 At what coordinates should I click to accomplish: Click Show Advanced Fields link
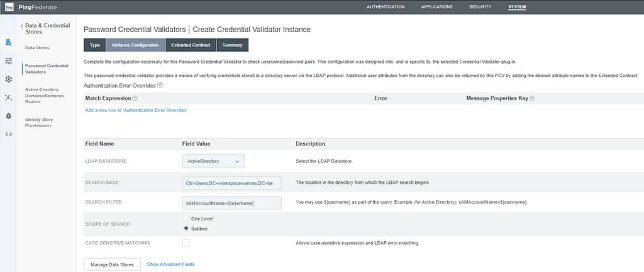171,264
